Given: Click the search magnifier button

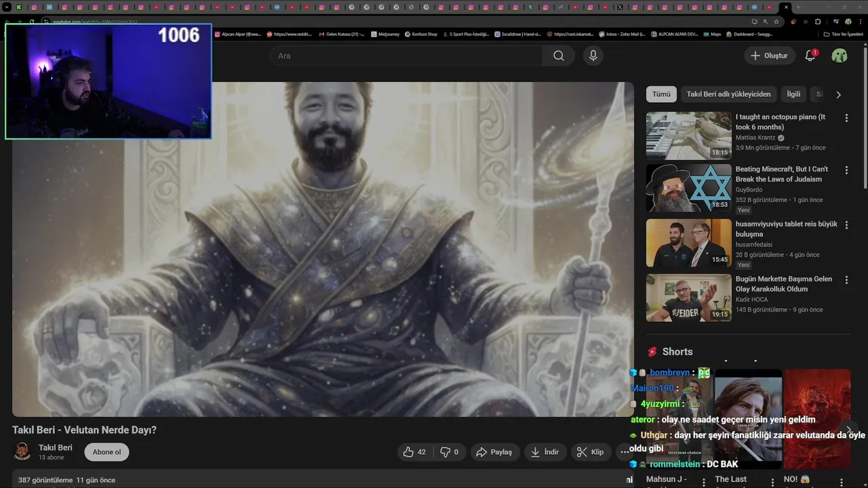Looking at the screenshot, I should [559, 56].
